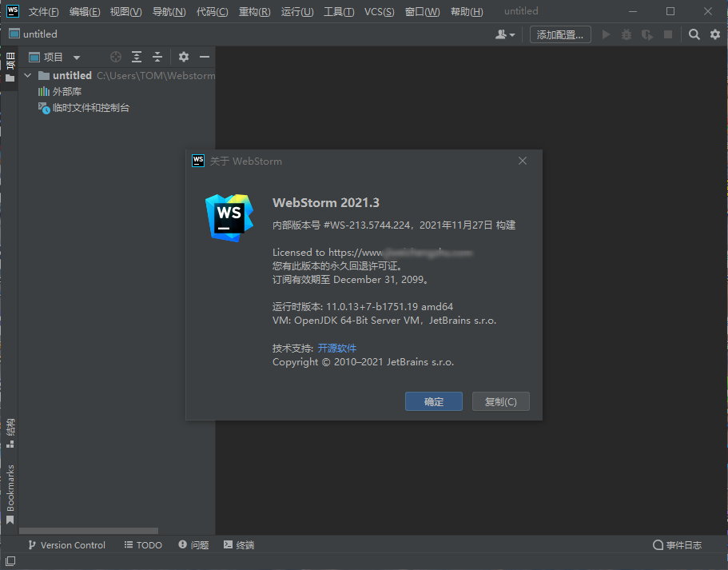Click the WebStorm logo in the title bar
The image size is (728, 570).
coord(13,10)
